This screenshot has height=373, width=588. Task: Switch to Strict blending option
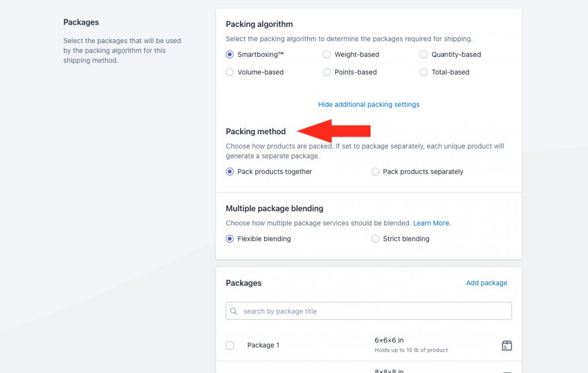(375, 239)
